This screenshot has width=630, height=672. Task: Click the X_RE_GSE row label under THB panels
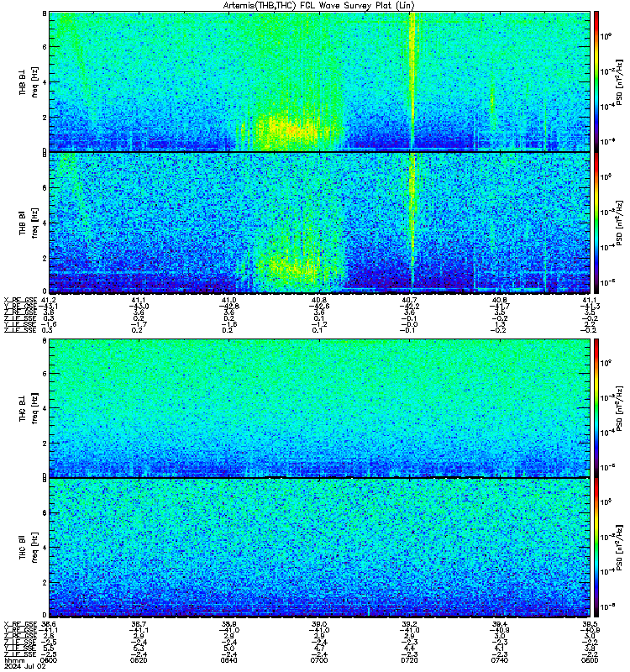click(20, 301)
